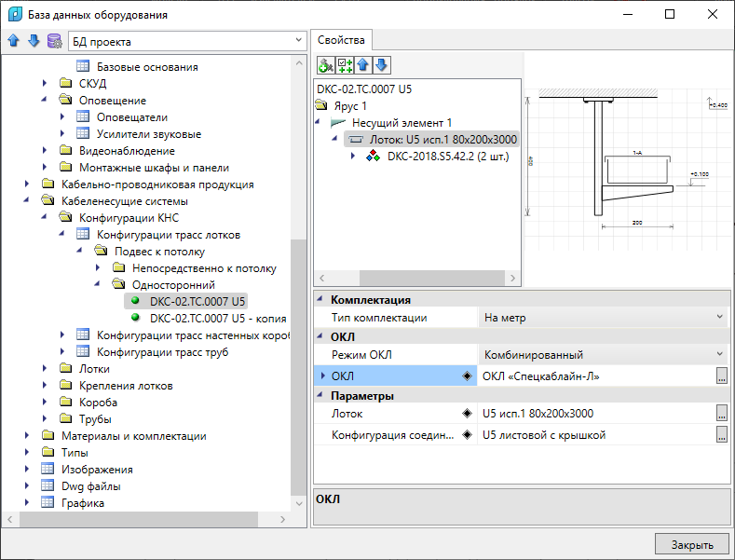Switch to the Свойства tab
This screenshot has height=560, width=735.
341,40
